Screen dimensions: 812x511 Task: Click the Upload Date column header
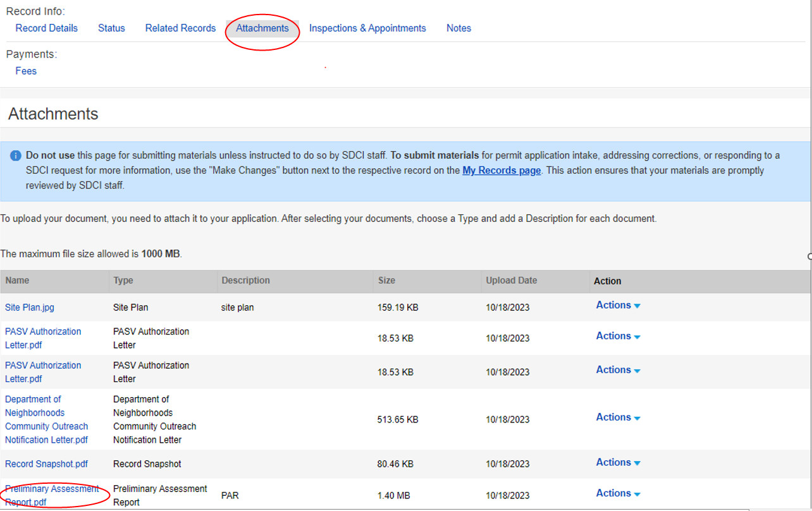tap(509, 280)
